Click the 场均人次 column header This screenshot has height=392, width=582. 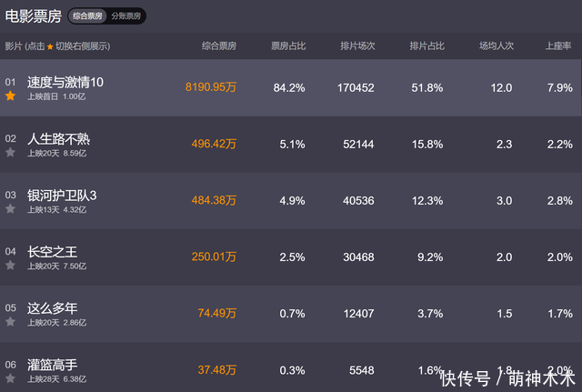tap(496, 45)
